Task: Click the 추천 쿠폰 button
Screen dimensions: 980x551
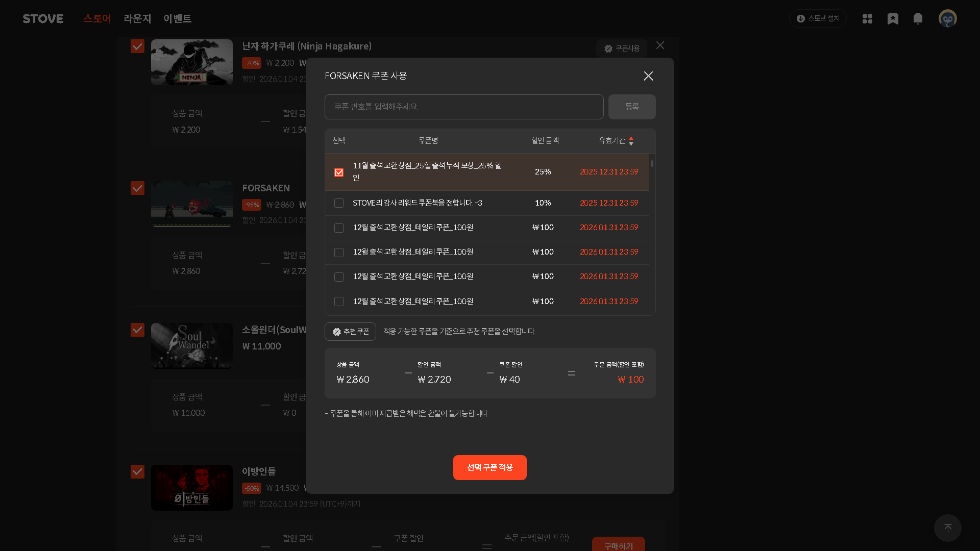Action: pos(350,332)
